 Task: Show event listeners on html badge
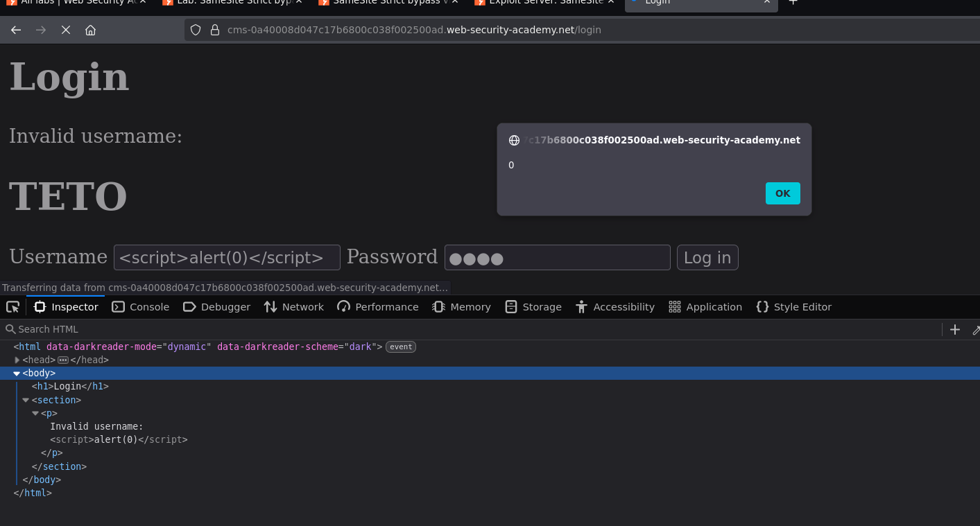click(401, 347)
